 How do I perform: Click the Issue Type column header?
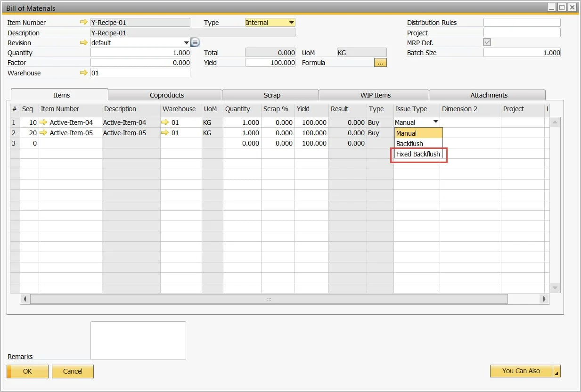coord(417,109)
